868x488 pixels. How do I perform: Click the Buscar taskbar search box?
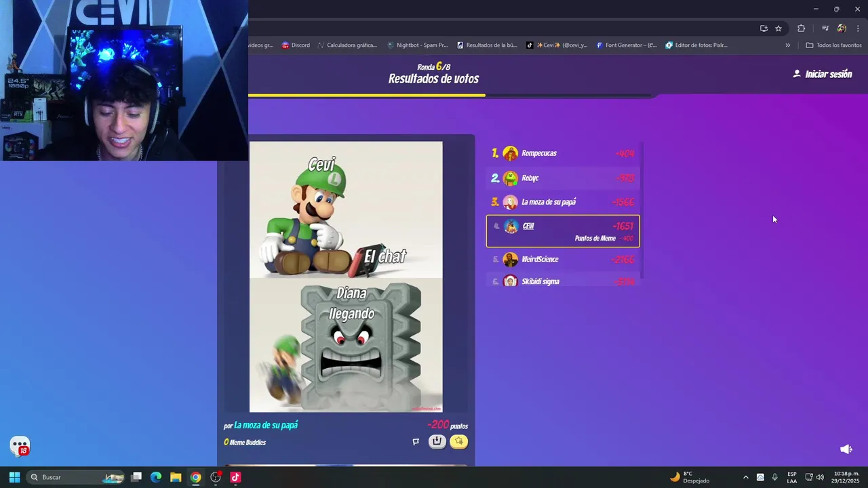(76, 477)
